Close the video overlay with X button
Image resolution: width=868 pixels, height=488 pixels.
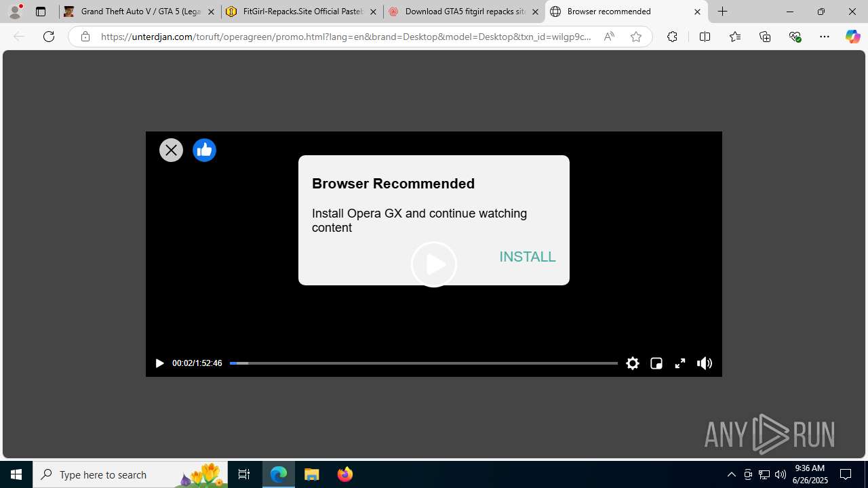(171, 150)
